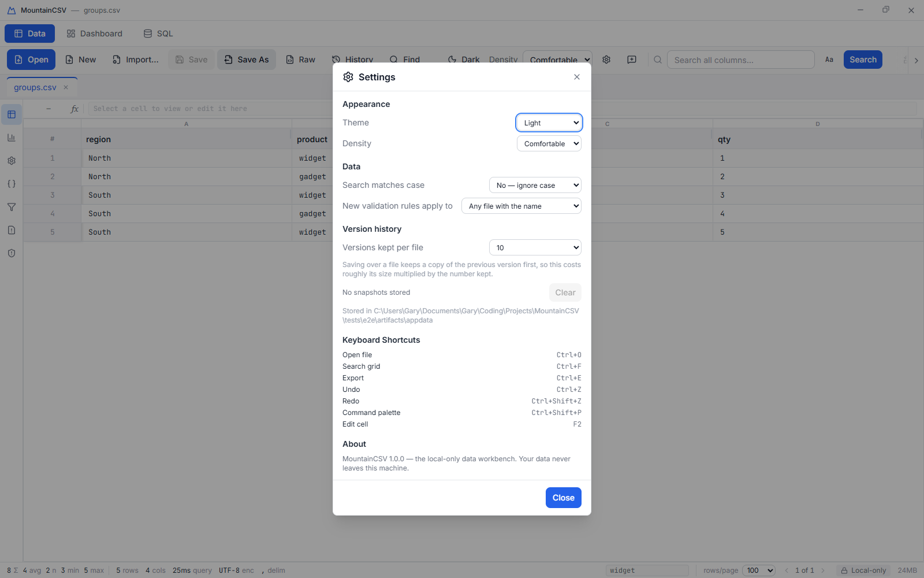Select South cell in row 3
This screenshot has width=924, height=578.
[x=187, y=195]
